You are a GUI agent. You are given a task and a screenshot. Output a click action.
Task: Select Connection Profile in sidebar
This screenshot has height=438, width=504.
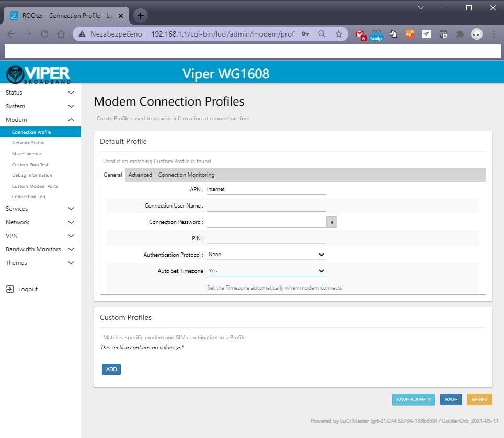(40, 132)
